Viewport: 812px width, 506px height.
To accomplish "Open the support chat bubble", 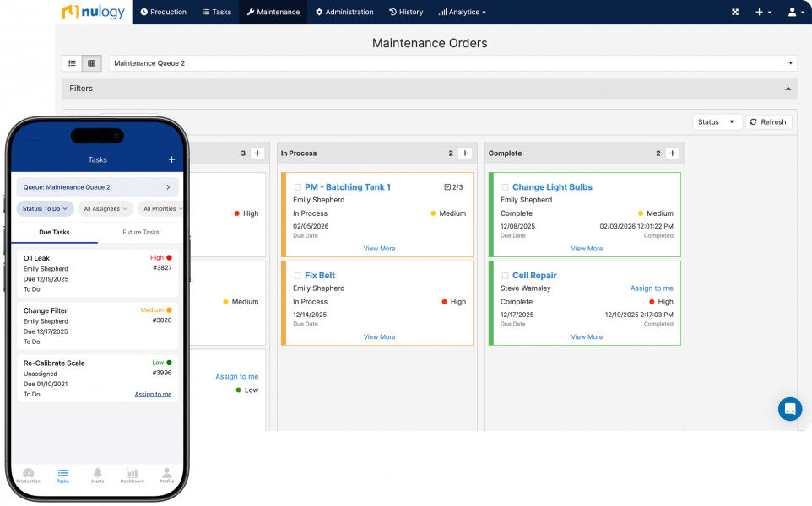I will tap(790, 409).
